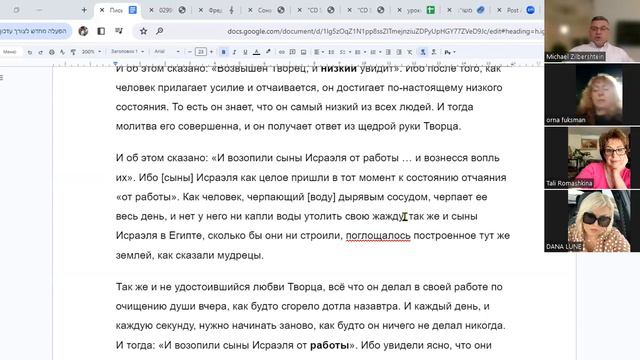
Task: Click the phrase «от работы» in document
Action: pos(147,197)
